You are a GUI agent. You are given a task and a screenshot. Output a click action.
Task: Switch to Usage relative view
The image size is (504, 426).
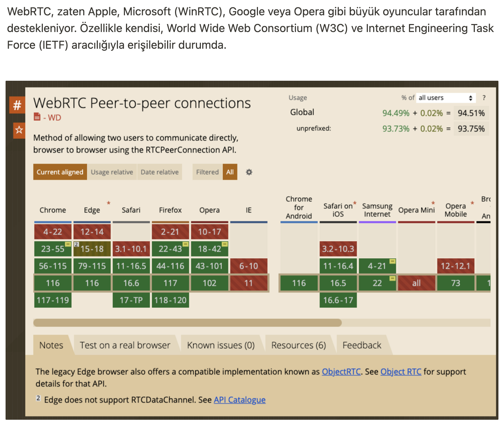(112, 172)
